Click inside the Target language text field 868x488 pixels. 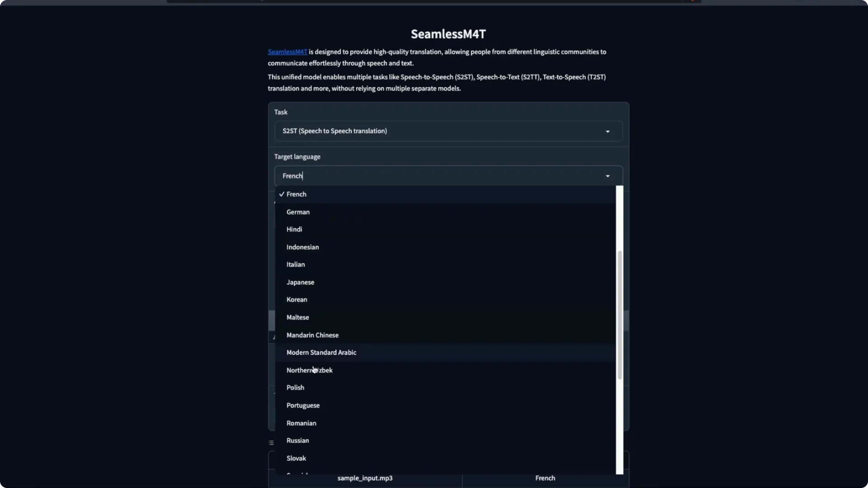[x=407, y=176]
